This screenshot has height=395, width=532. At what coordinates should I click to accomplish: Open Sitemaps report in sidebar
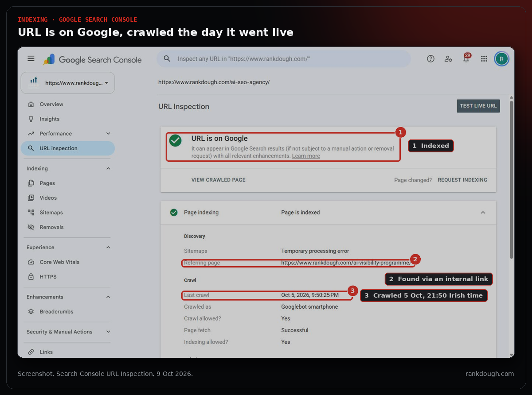(68, 213)
